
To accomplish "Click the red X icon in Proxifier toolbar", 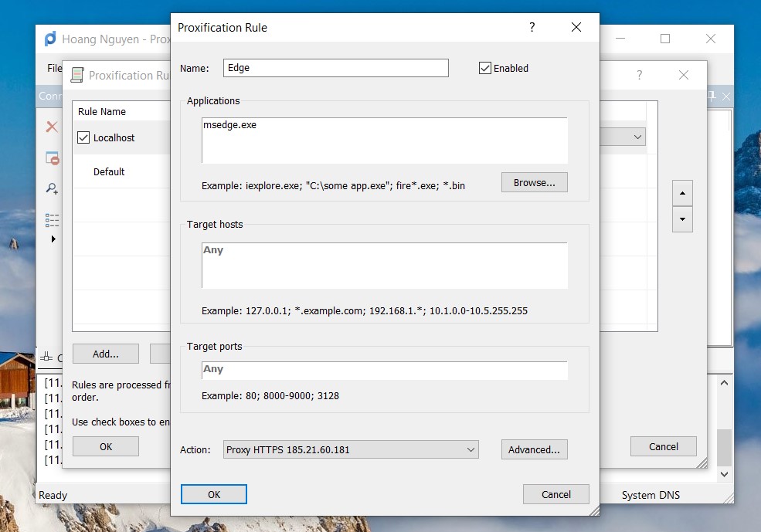I will (x=52, y=127).
